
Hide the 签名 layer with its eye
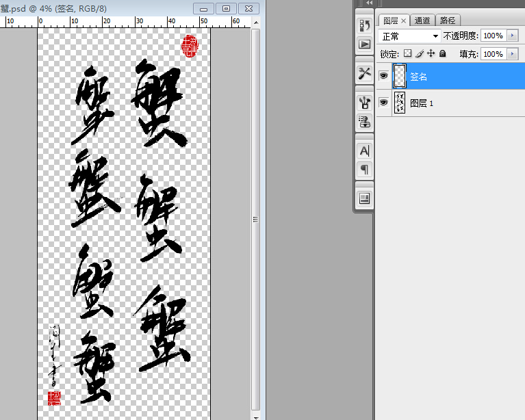click(383, 76)
